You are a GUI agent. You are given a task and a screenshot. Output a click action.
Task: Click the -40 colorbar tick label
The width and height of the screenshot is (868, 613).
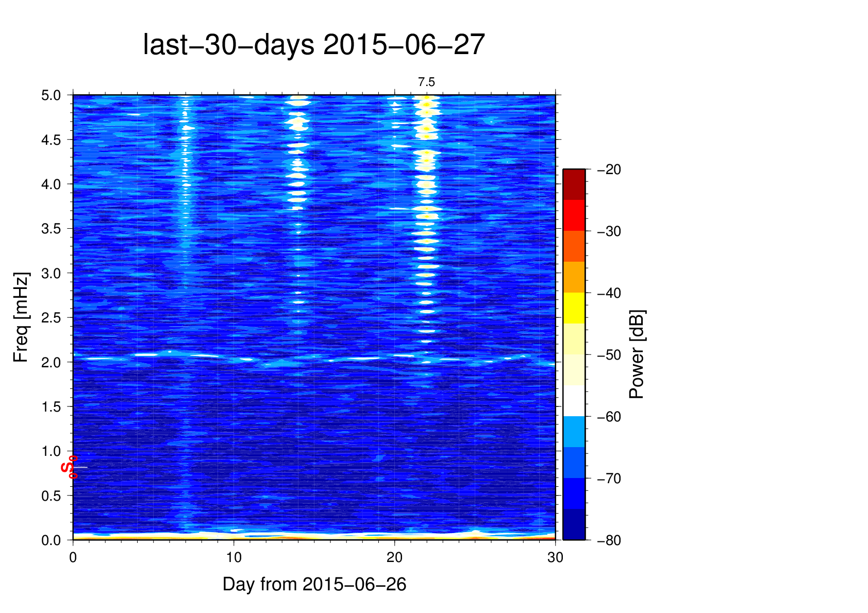[x=609, y=293]
